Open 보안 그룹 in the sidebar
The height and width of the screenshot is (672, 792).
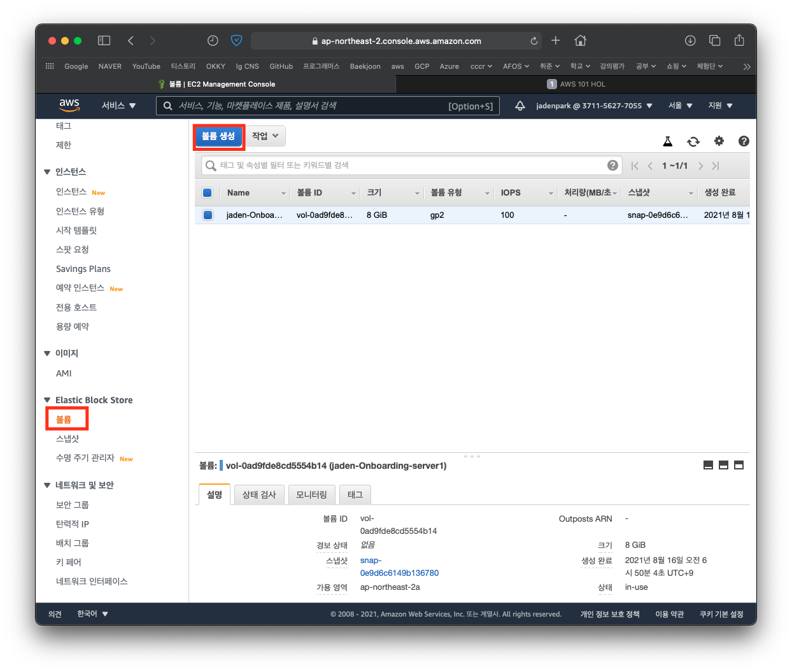click(73, 505)
